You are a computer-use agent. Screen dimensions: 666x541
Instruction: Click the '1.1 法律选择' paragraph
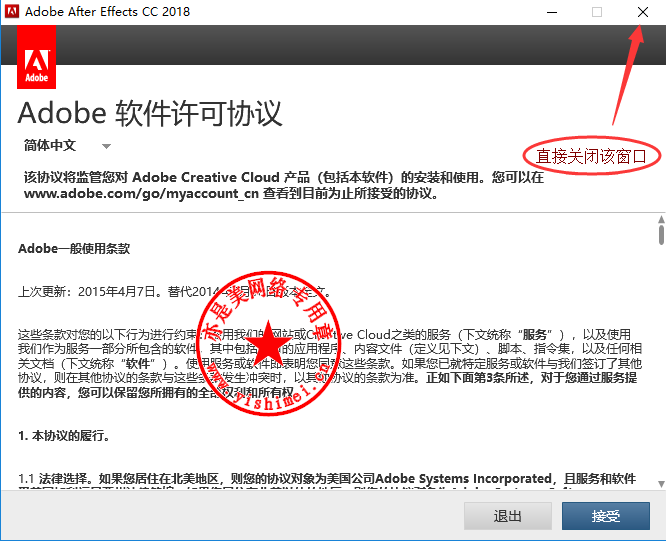[x=327, y=483]
